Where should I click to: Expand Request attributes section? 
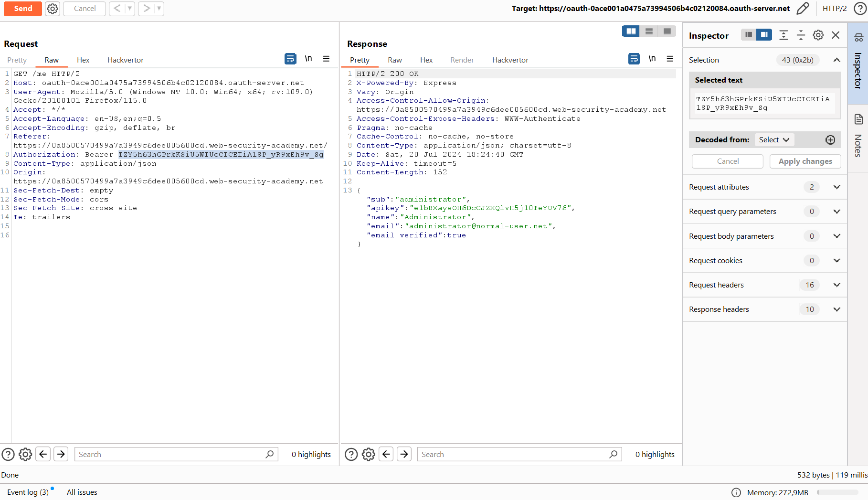[836, 187]
